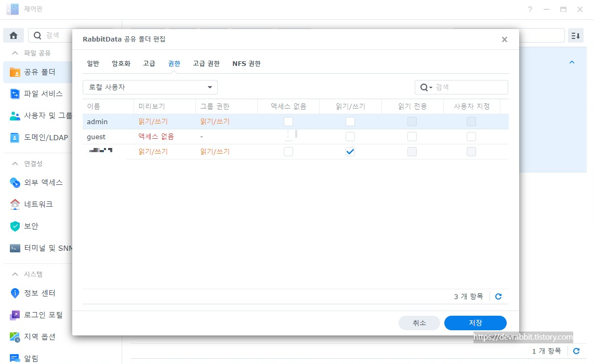Open Login Portal (로그인 포털) icon
Image resolution: width=594 pixels, height=364 pixels.
click(x=15, y=315)
